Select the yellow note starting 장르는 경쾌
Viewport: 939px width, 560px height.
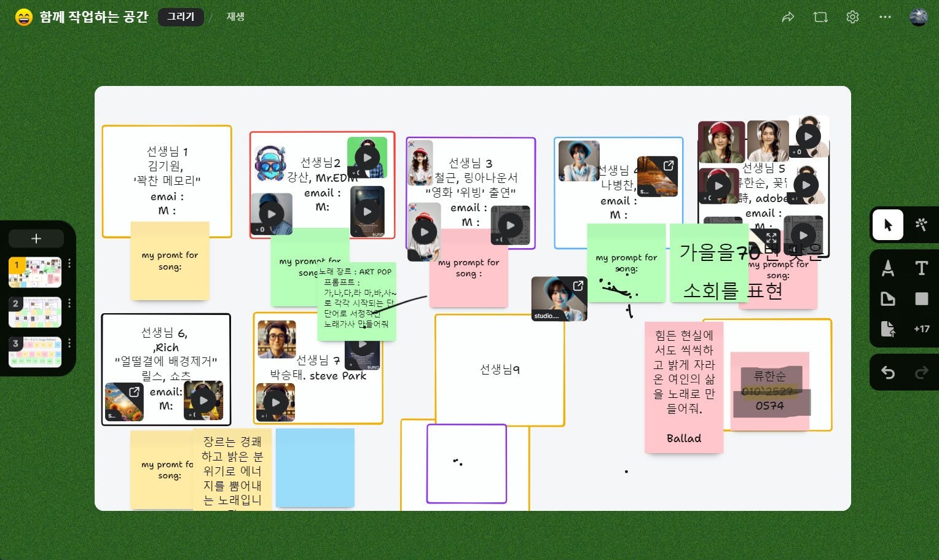coord(232,470)
